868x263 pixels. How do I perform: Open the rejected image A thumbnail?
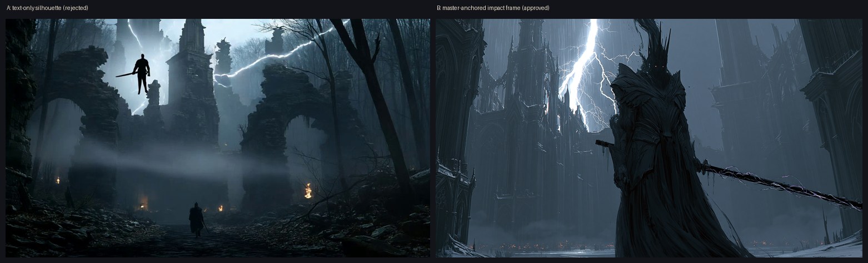pyautogui.click(x=218, y=138)
